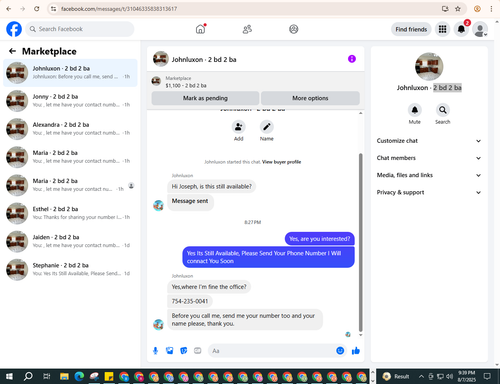
Task: Open Alexandra conversation in list
Action: [x=70, y=129]
